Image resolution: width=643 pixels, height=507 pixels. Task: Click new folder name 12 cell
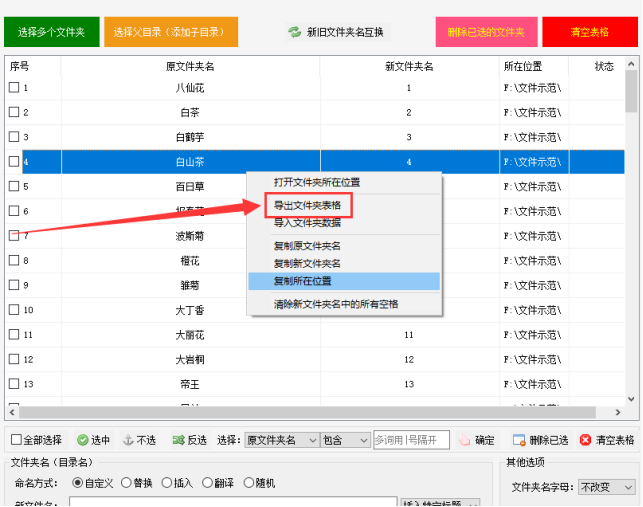point(409,359)
